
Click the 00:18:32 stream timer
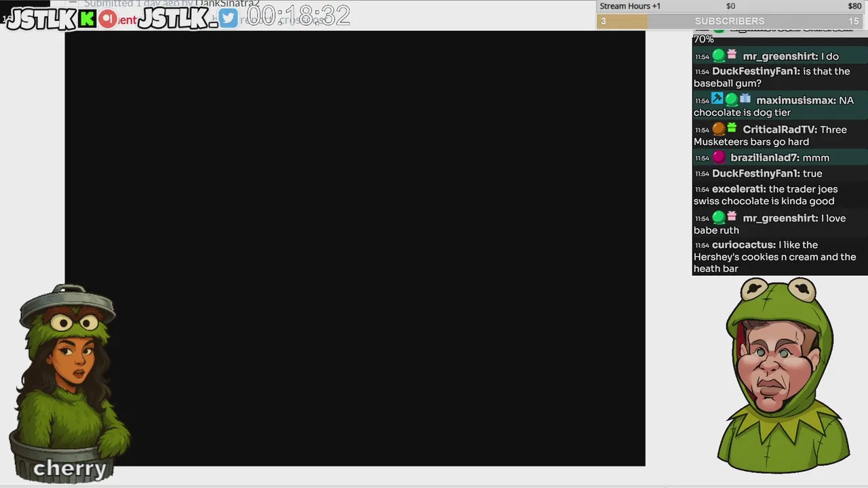coord(298,15)
